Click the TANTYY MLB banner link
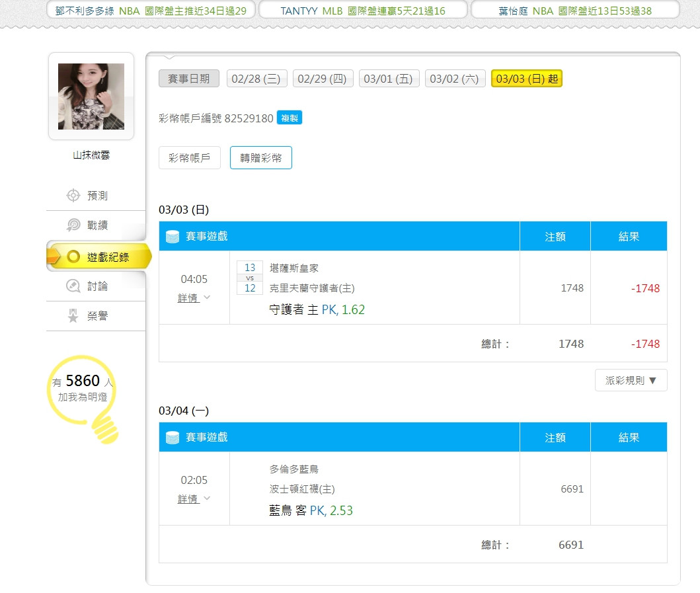Viewport: 700px width, 593px height. point(363,11)
